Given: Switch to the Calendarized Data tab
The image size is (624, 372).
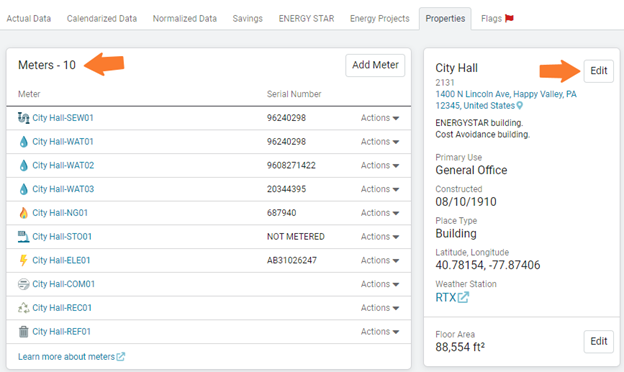Looking at the screenshot, I should click(101, 19).
